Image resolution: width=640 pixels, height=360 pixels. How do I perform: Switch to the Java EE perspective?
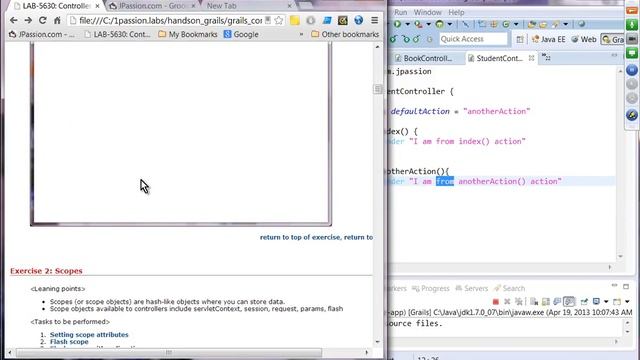549,39
